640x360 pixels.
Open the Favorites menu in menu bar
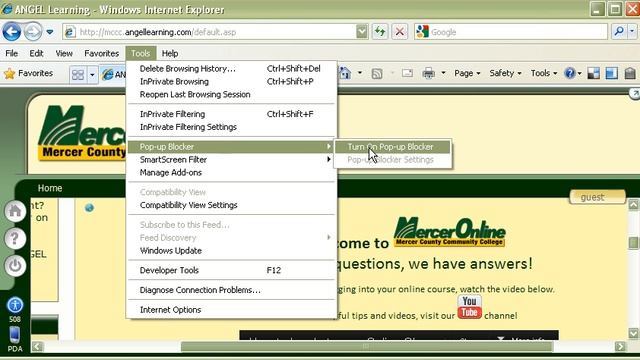[102, 53]
